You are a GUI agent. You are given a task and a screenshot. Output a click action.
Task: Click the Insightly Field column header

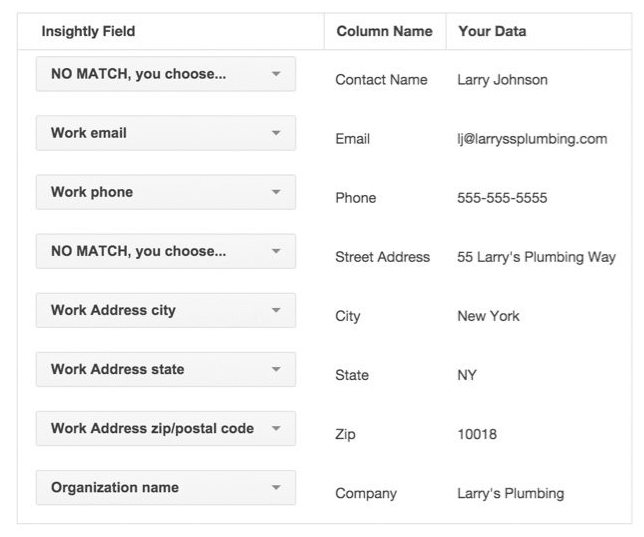(88, 31)
